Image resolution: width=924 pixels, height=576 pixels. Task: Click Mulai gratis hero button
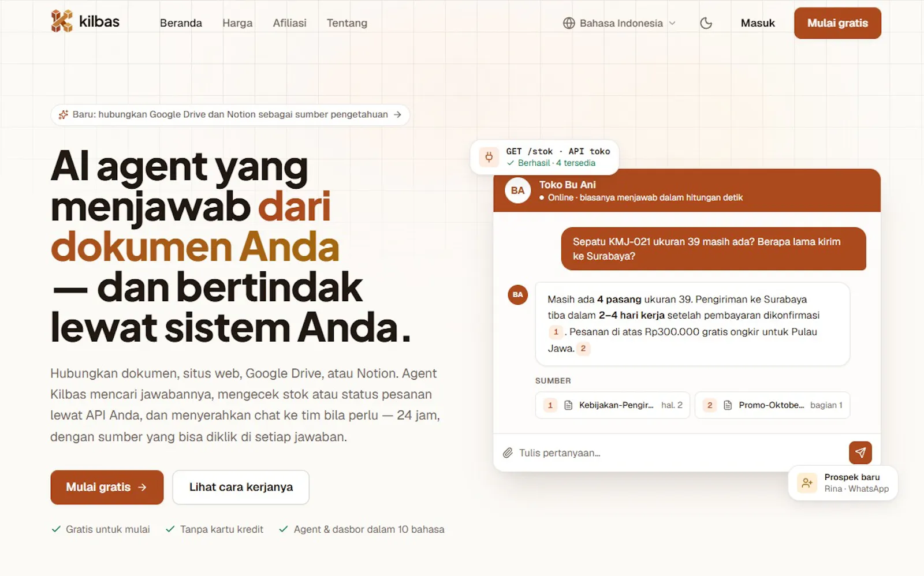click(107, 487)
